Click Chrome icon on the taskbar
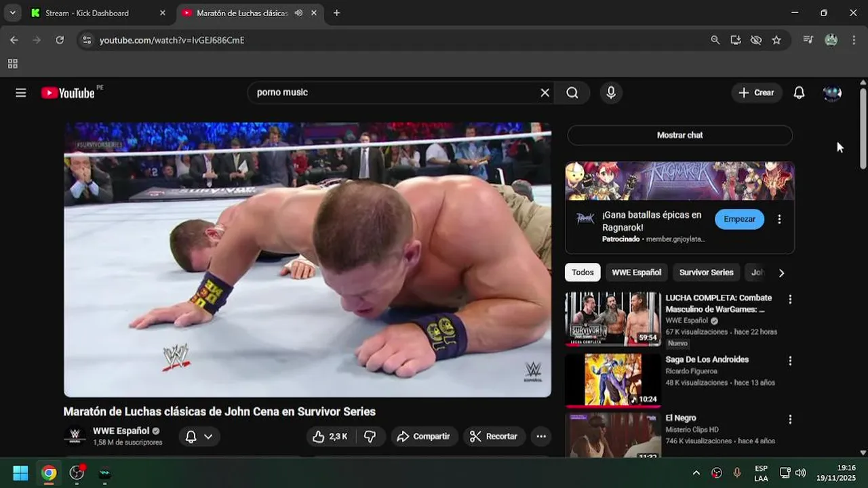Image resolution: width=868 pixels, height=488 pixels. (x=49, y=473)
